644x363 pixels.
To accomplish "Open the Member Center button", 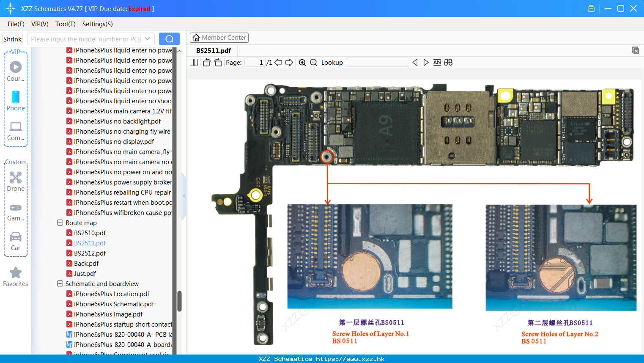I will [219, 38].
